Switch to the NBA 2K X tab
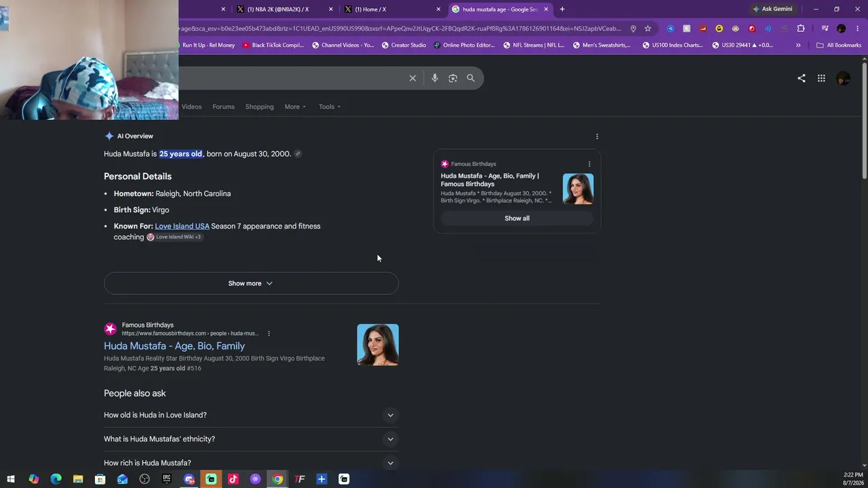 (x=285, y=9)
